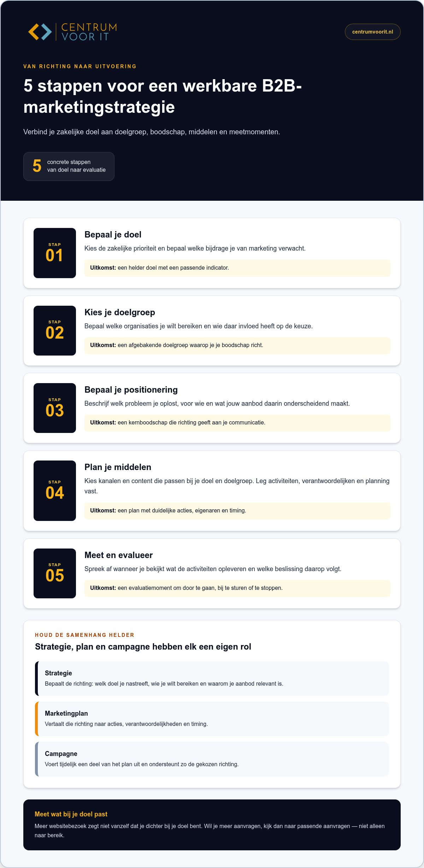Image resolution: width=424 pixels, height=868 pixels.
Task: Click the '5 concrete stappen' stat box
Action: click(x=69, y=166)
